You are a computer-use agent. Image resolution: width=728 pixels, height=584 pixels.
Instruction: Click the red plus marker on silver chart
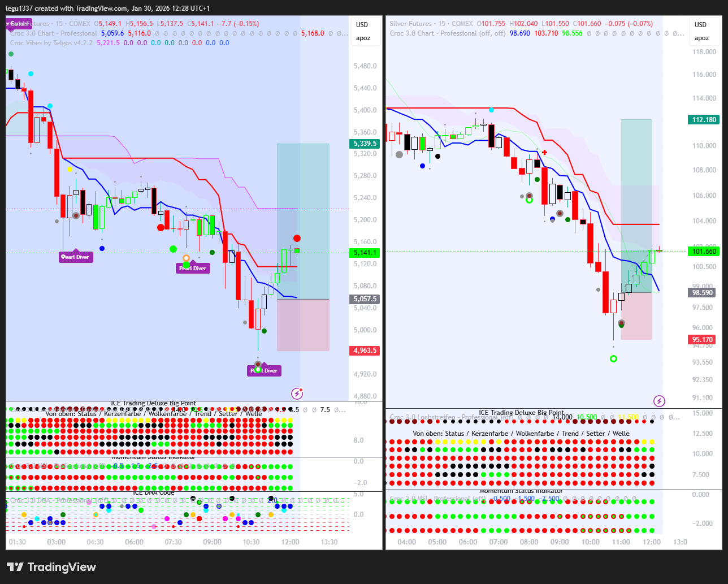544,152
